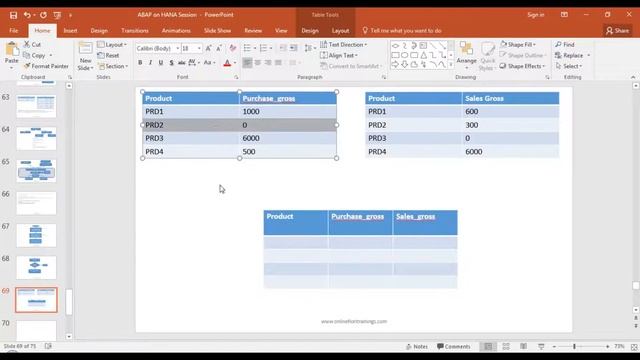Switch to Slide Sorter view
The image size is (640, 360).
[x=506, y=347]
